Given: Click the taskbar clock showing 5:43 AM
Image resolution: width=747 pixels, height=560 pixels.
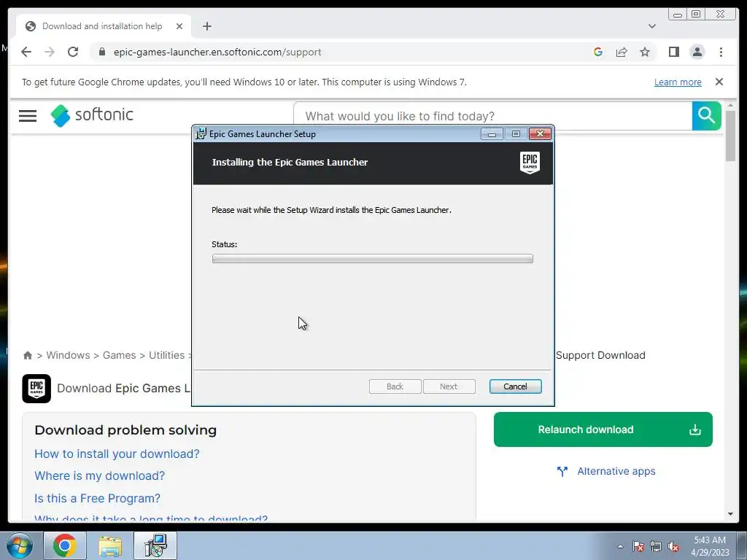Looking at the screenshot, I should (710, 546).
